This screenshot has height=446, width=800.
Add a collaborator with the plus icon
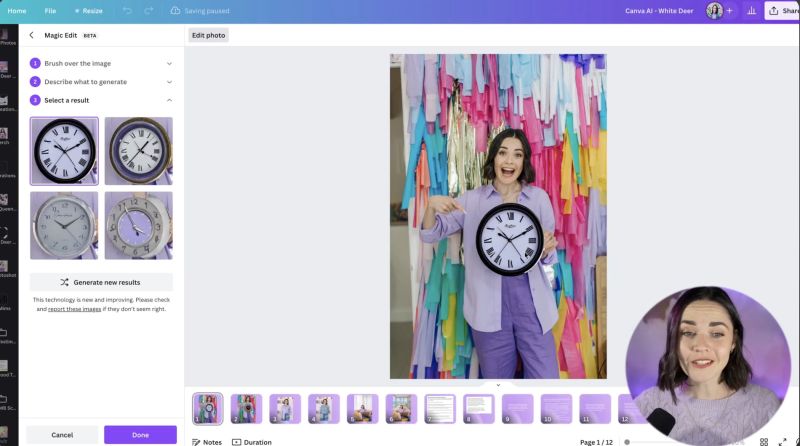point(730,11)
